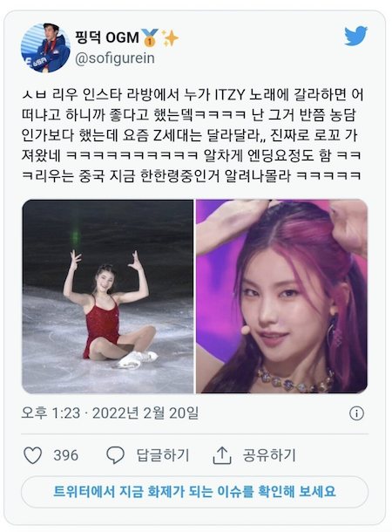Viewport: 392px width, 532px height.
Task: Click the 트위터에서 지금 화제가 되는 이슈 button
Action: click(x=194, y=491)
